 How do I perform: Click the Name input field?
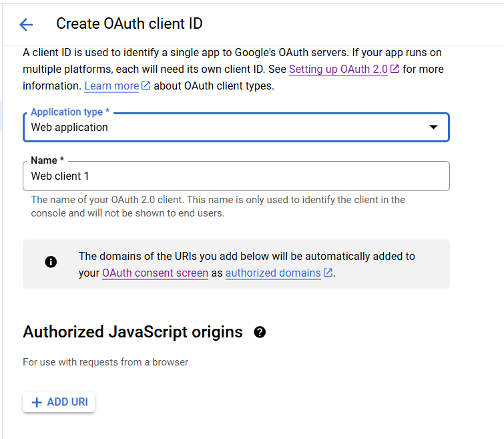(236, 176)
